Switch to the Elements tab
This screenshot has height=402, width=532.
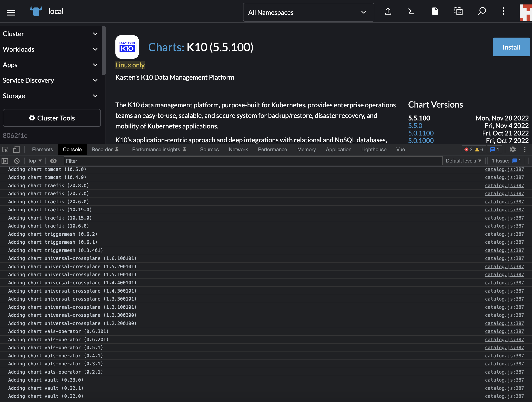pos(42,150)
